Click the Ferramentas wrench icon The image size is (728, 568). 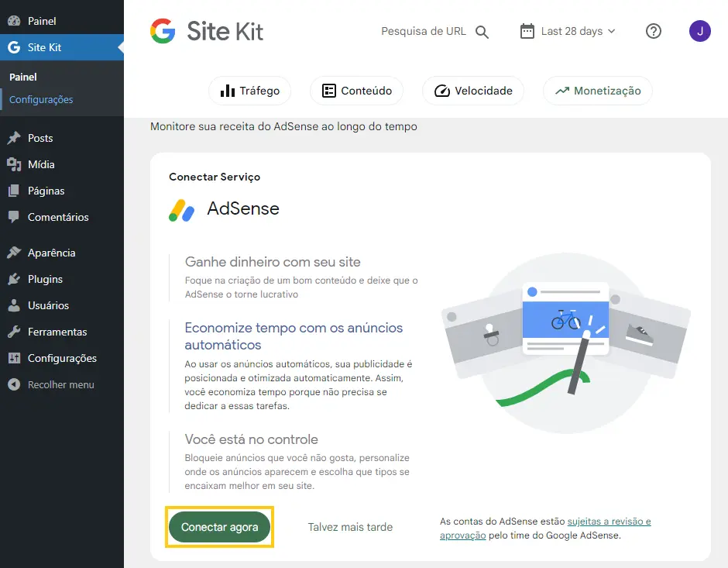(x=14, y=332)
